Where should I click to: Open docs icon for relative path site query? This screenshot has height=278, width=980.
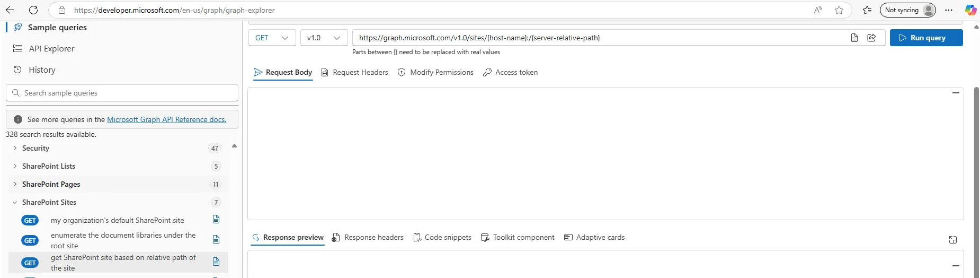[216, 262]
